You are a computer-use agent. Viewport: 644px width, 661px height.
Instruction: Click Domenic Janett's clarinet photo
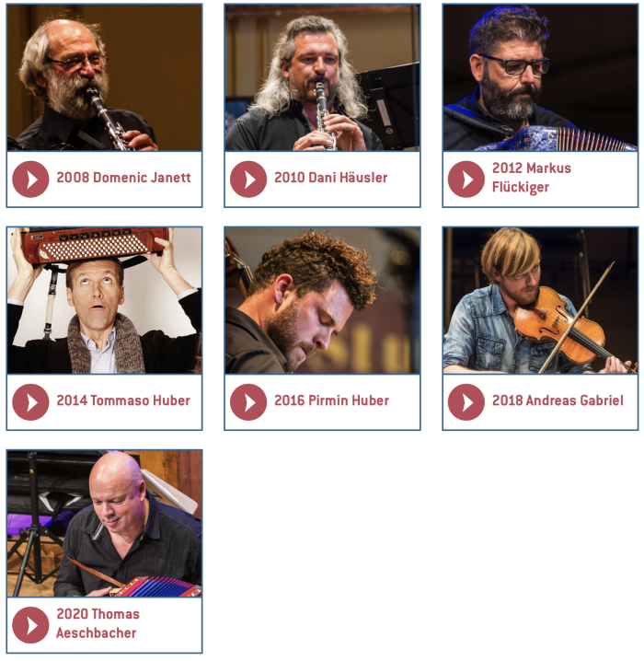click(105, 78)
